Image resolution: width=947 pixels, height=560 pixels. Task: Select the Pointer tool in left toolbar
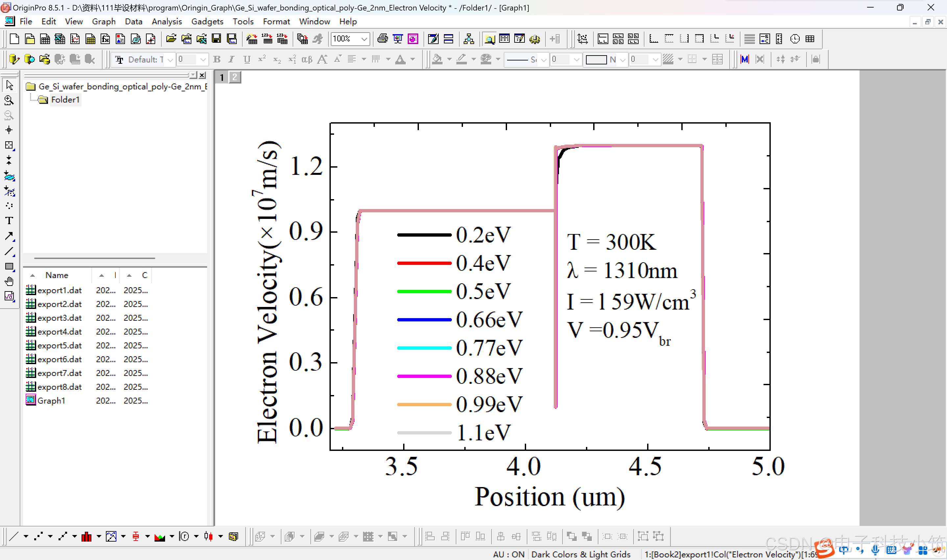point(10,85)
